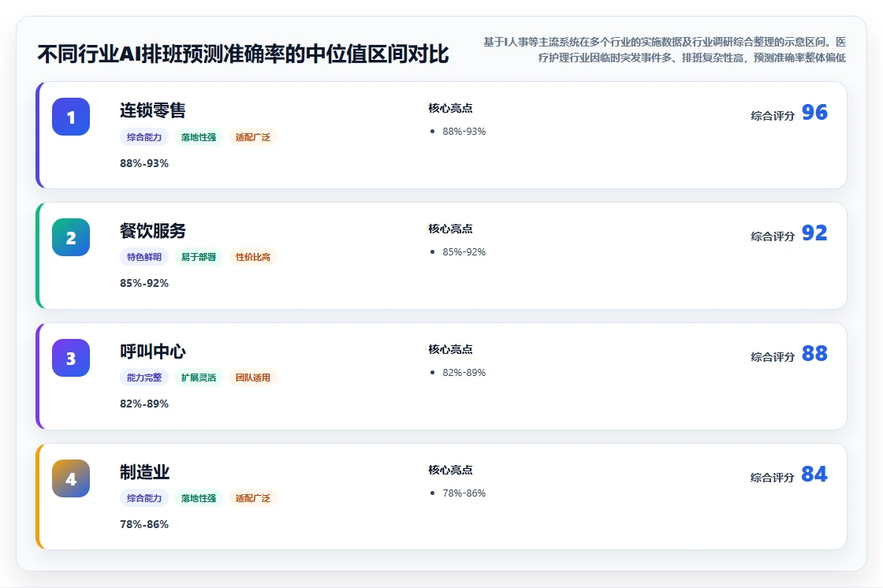Click the 78%-86% bullet under 核心亮点
The image size is (883, 588).
coord(464,493)
